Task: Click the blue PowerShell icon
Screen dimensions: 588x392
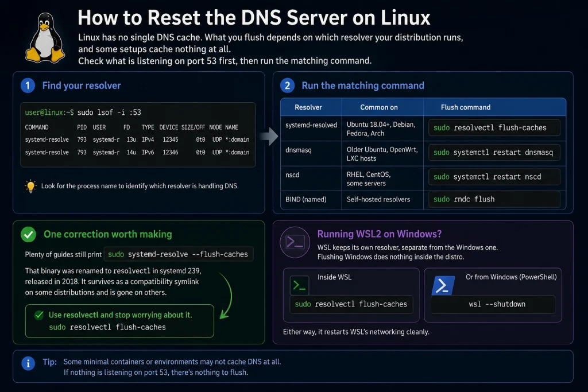Action: 443,286
